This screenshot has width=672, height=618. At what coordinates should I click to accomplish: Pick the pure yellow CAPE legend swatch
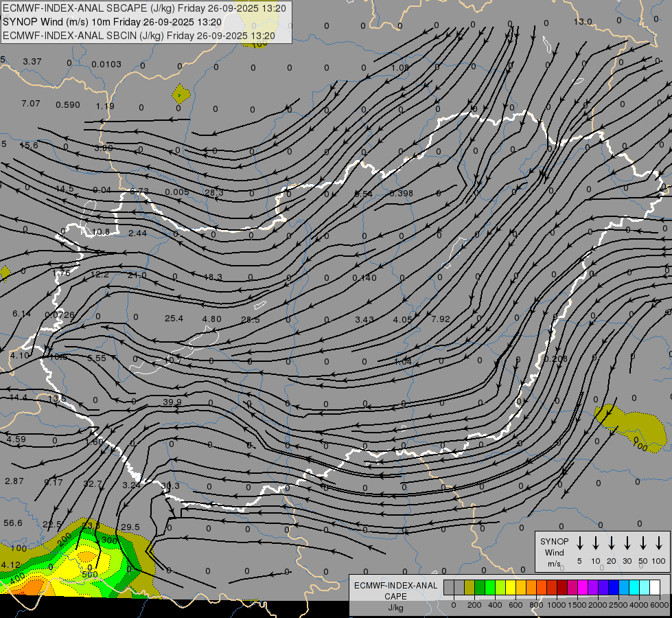511,587
